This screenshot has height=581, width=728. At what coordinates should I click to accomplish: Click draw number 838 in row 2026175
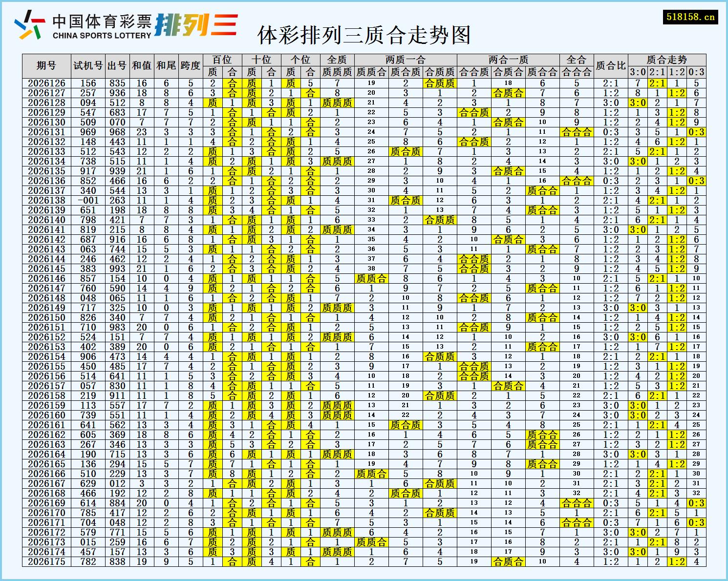117,562
